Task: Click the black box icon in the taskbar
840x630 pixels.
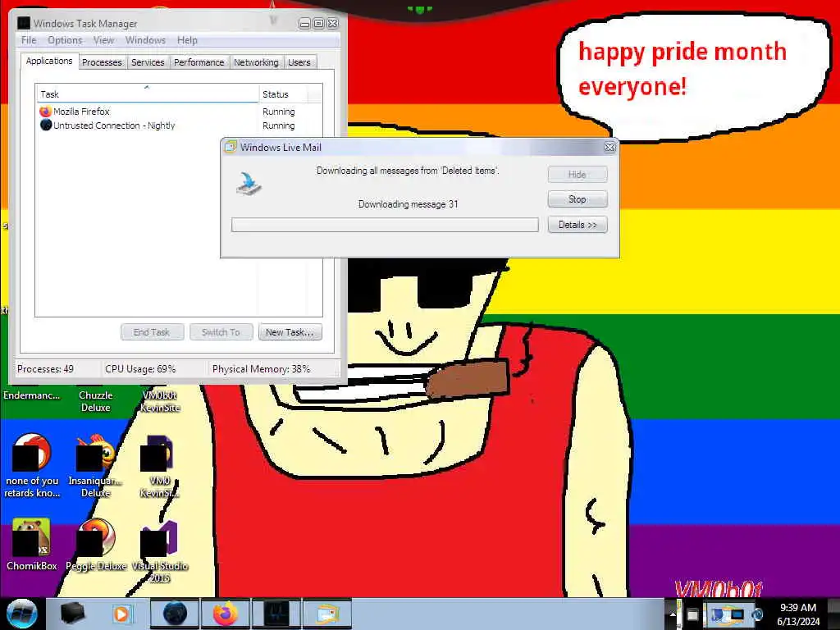Action: [72, 614]
